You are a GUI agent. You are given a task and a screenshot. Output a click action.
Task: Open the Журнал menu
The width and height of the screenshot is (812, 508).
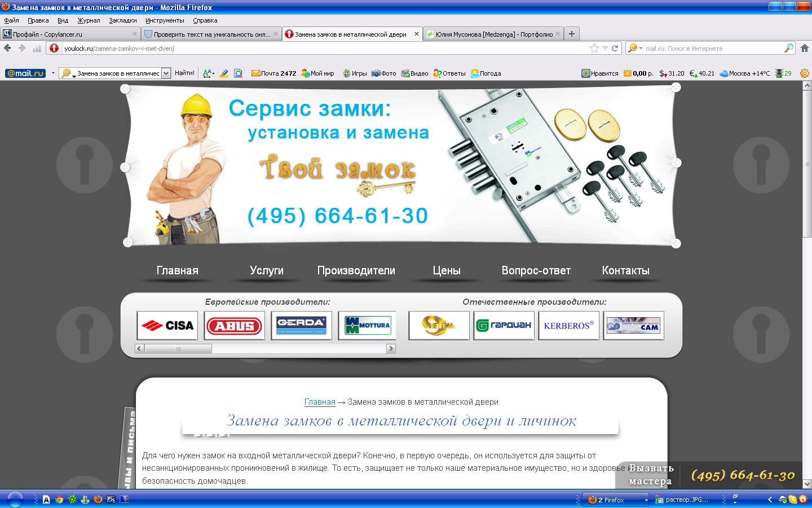click(89, 20)
